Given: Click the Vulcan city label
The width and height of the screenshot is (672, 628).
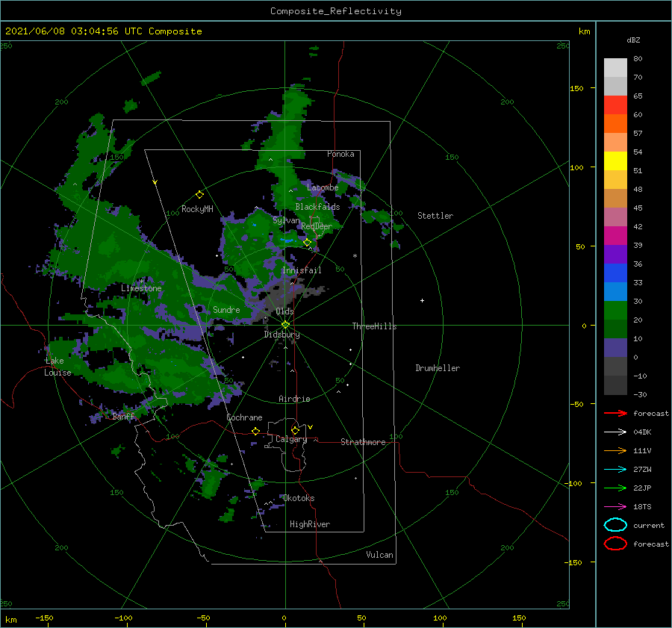Looking at the screenshot, I should [x=379, y=555].
